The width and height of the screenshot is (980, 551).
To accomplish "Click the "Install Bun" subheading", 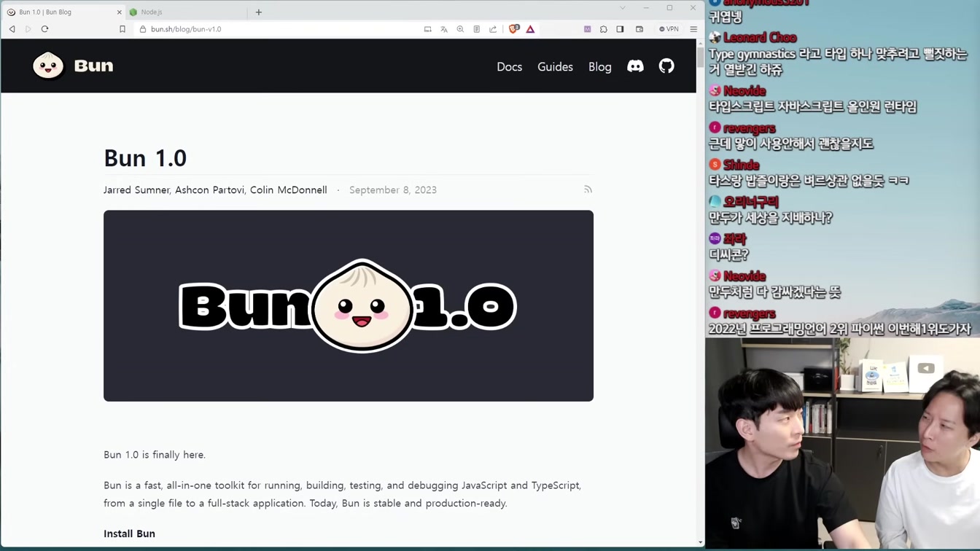I will click(x=129, y=534).
